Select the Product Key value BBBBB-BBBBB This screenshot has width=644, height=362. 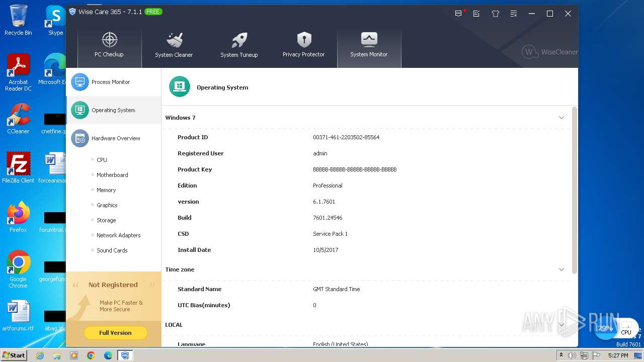click(x=355, y=169)
